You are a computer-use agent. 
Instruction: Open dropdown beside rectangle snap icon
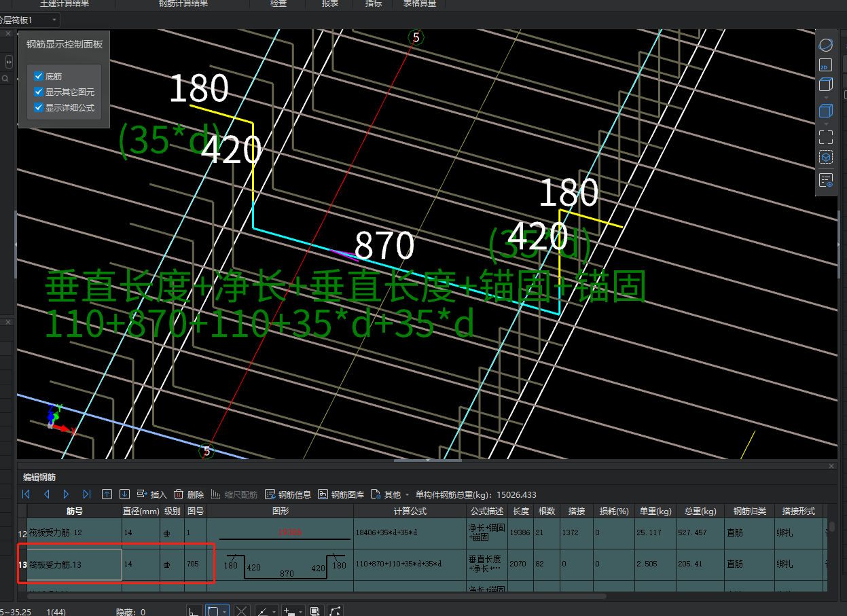point(225,611)
